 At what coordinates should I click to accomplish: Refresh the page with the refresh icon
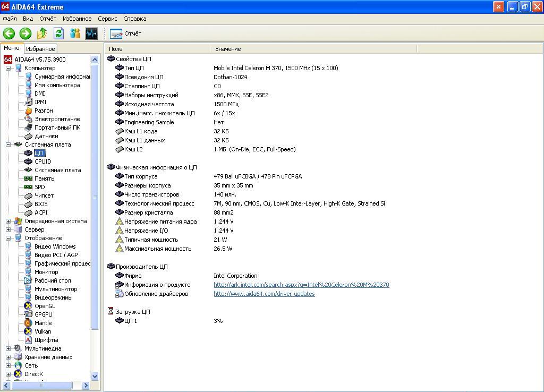(x=58, y=33)
